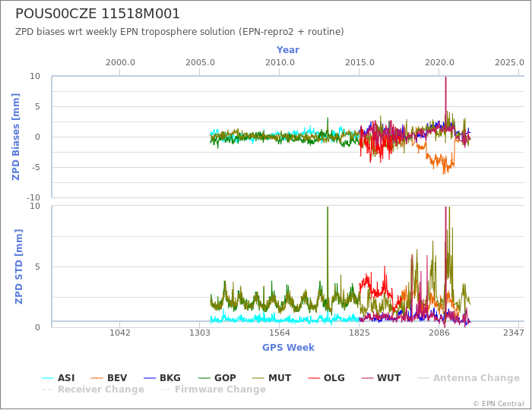Click the 2015.0 year tick label
Screen dimensions: 532x410
359,63
